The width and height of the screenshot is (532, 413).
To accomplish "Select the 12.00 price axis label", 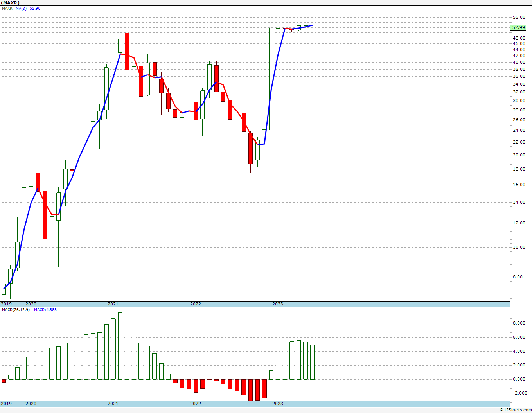I will (519, 223).
